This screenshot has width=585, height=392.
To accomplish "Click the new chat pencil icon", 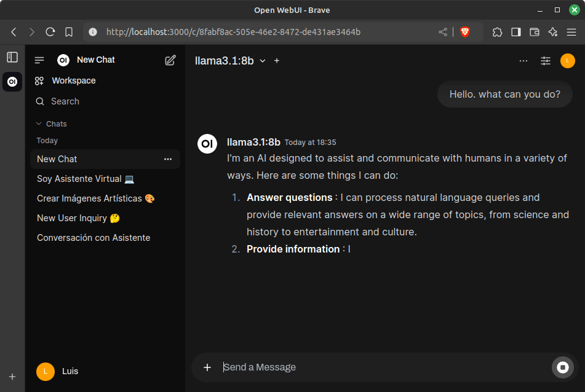I will coord(170,60).
